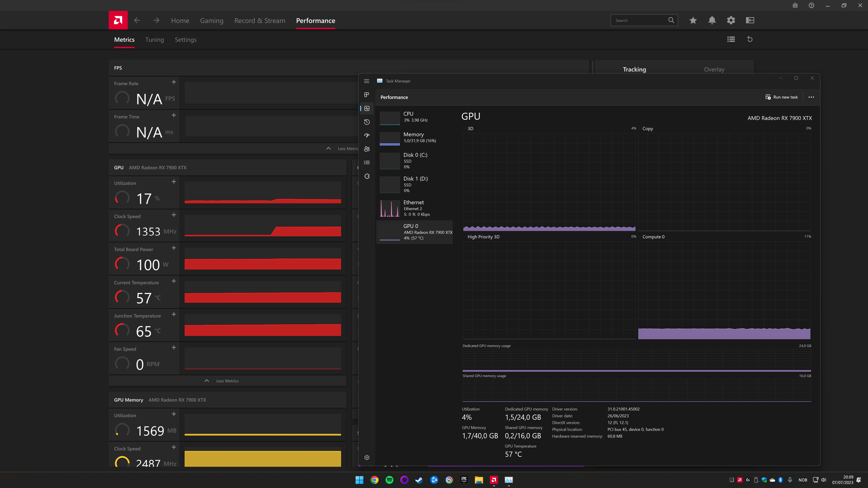The width and height of the screenshot is (868, 488).
Task: Add Total Board Power with plus icon
Action: [x=174, y=248]
